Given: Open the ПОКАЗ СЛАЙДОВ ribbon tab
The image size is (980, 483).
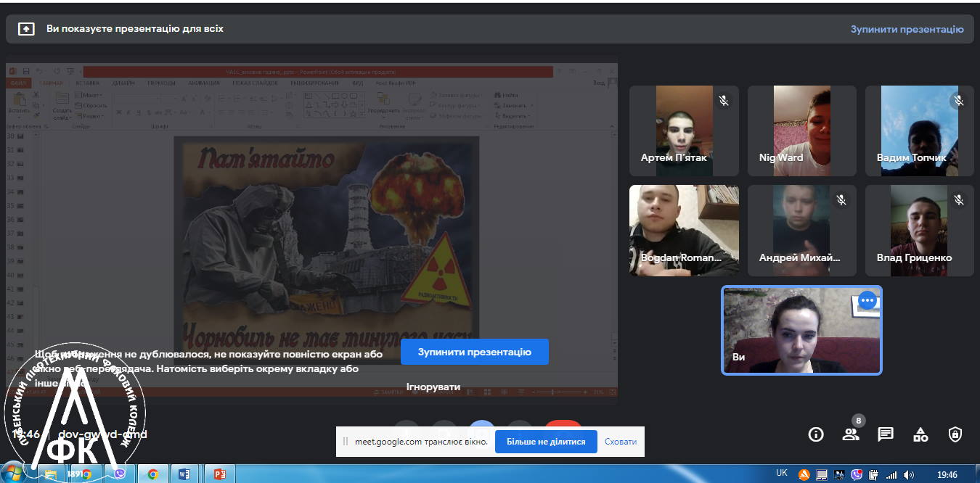Looking at the screenshot, I should 256,83.
